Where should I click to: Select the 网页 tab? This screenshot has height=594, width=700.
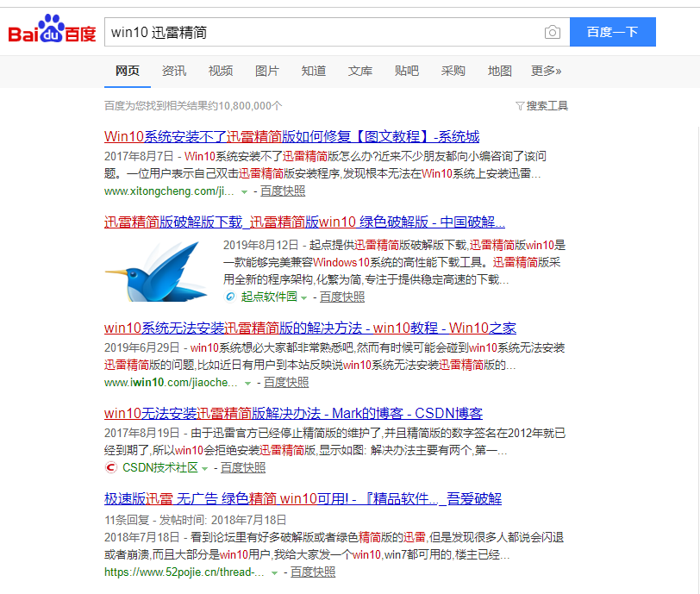(128, 71)
